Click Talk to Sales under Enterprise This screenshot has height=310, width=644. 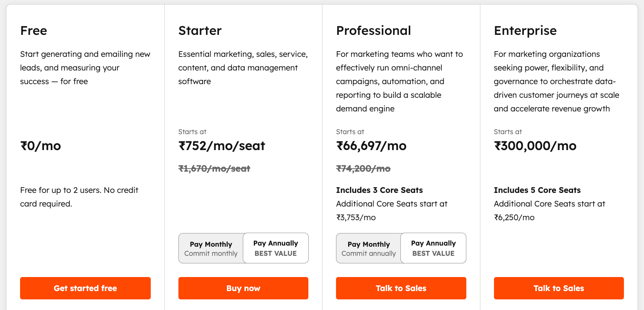tap(558, 288)
